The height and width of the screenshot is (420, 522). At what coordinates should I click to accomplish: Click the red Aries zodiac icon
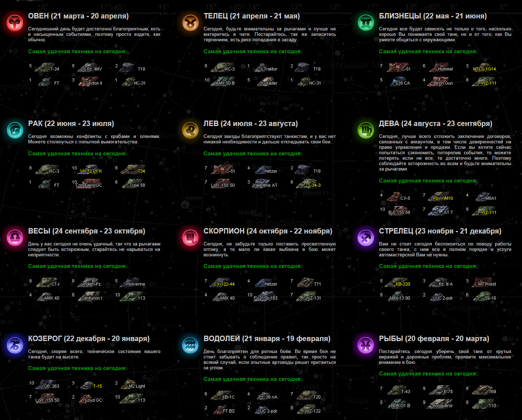click(15, 22)
